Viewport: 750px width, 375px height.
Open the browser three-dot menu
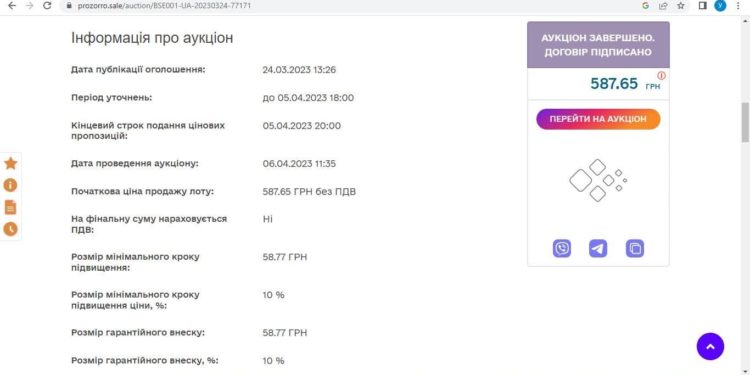tap(739, 6)
